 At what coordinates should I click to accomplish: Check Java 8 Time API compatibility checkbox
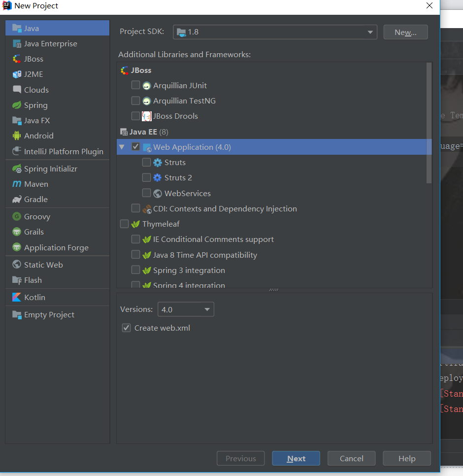point(135,254)
